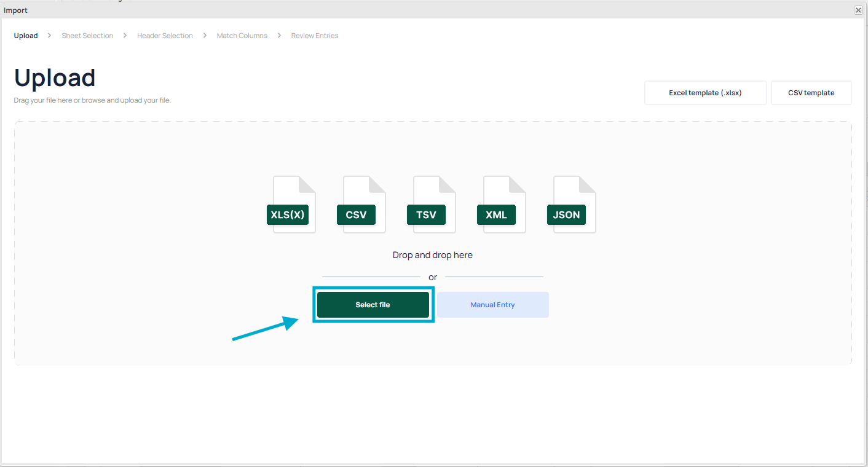Click the 'Drag your file here or browse' text

(x=92, y=100)
